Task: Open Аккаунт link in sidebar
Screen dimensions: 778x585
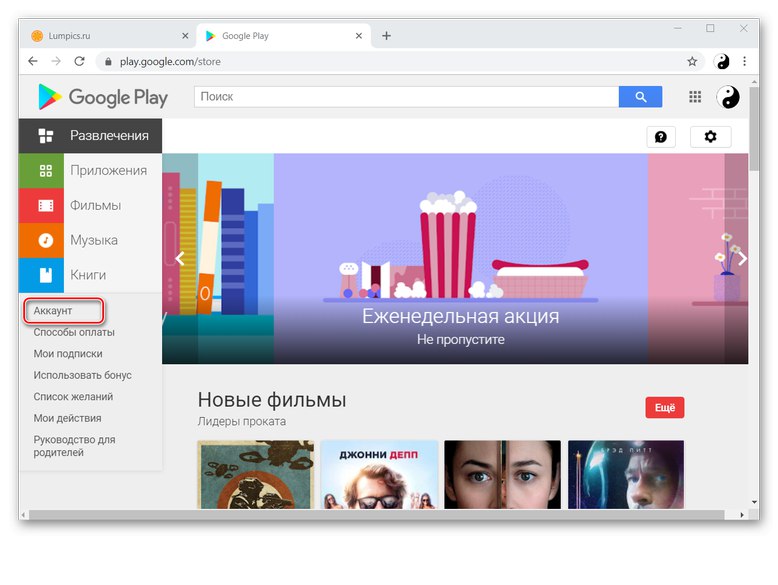Action: 53,311
